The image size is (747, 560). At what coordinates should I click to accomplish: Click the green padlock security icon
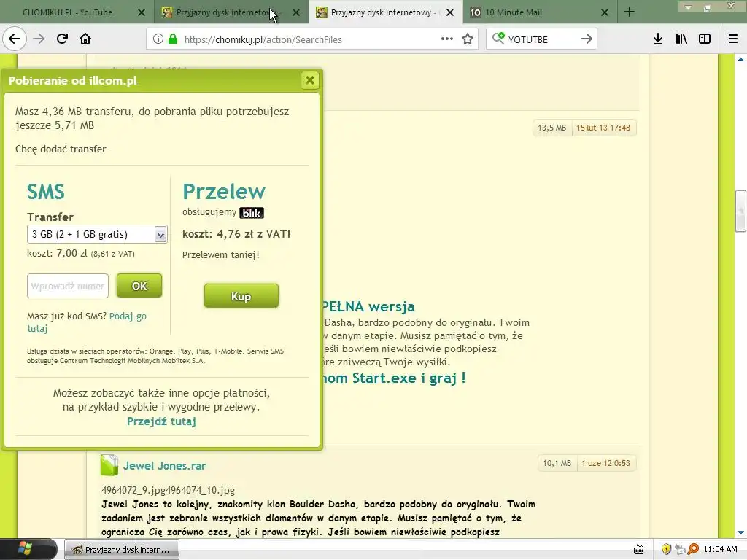pyautogui.click(x=173, y=39)
